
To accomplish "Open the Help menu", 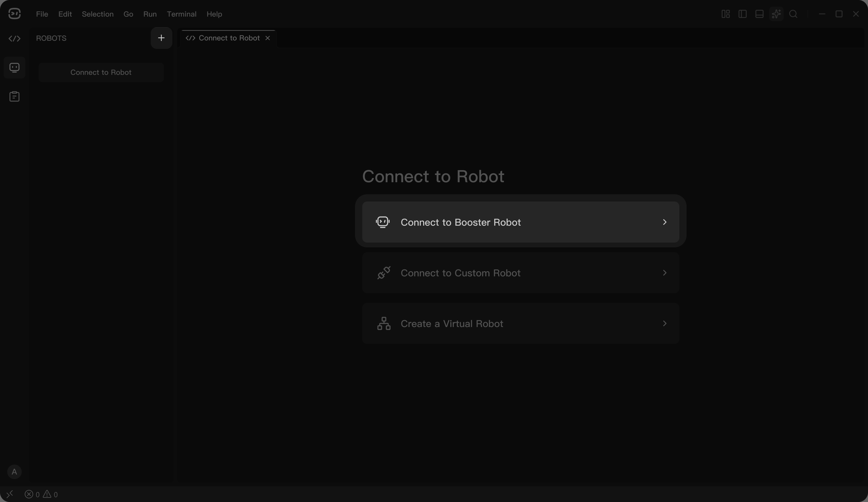I will pos(214,14).
